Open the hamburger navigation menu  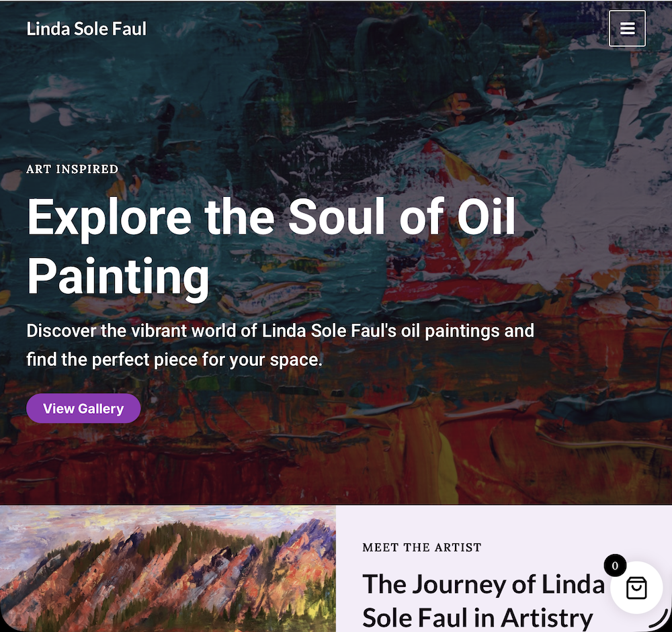click(627, 29)
